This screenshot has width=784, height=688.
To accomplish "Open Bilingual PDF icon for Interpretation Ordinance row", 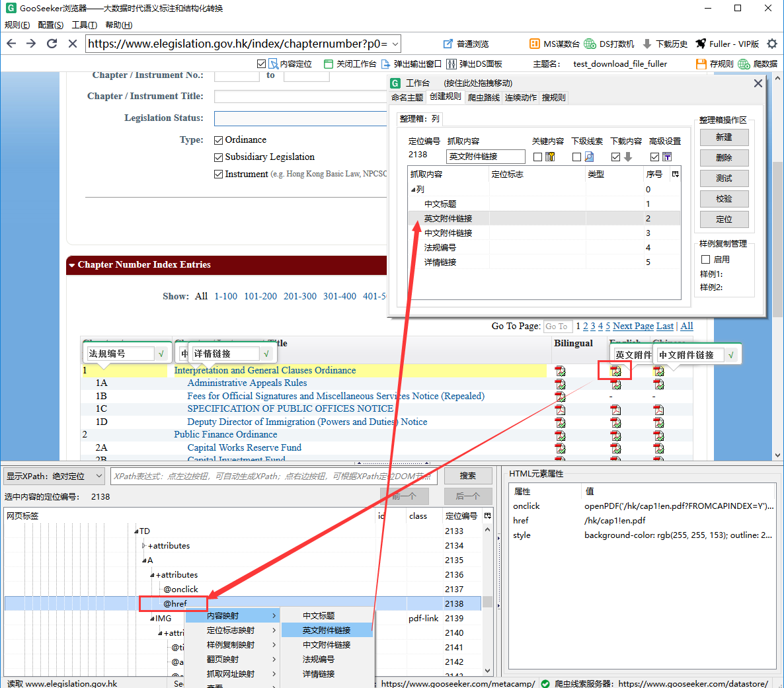I will coord(560,371).
